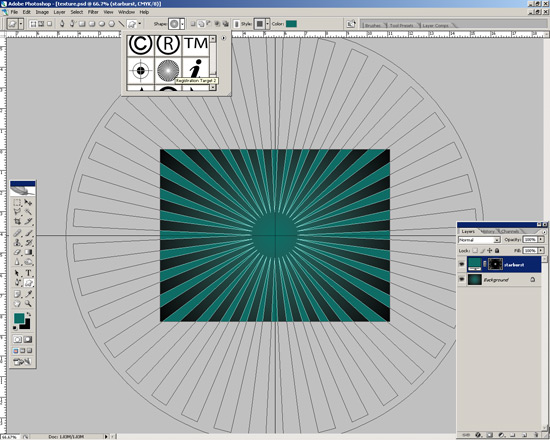
Task: Open the geometry options dropdown arrow
Action: [x=140, y=24]
